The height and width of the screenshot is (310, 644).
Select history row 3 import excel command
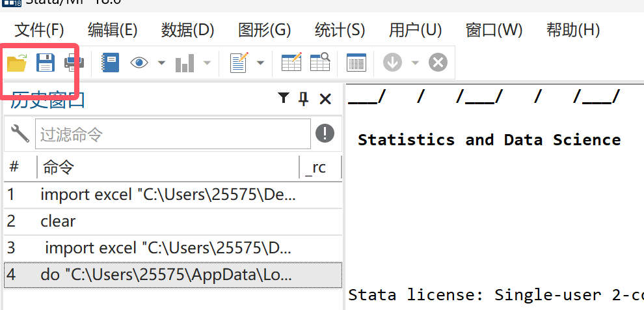coord(173,248)
